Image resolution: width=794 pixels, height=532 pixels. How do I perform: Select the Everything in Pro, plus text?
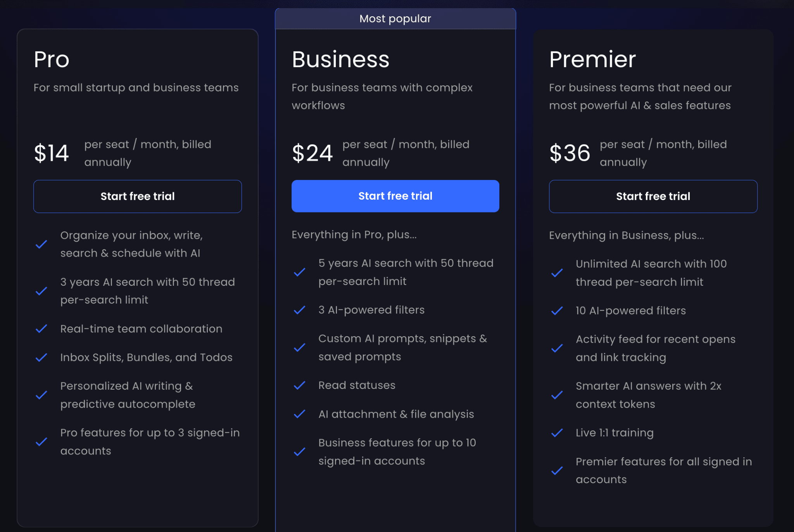354,234
